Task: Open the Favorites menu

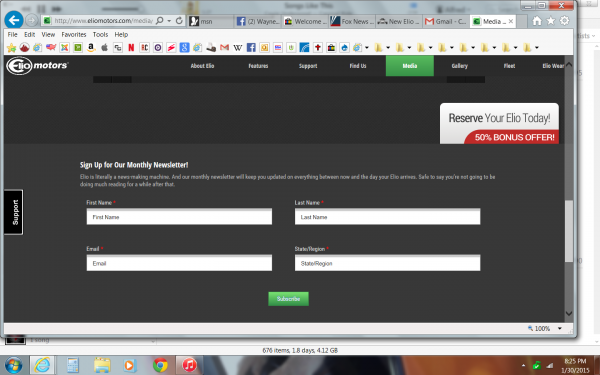Action: pyautogui.click(x=73, y=34)
